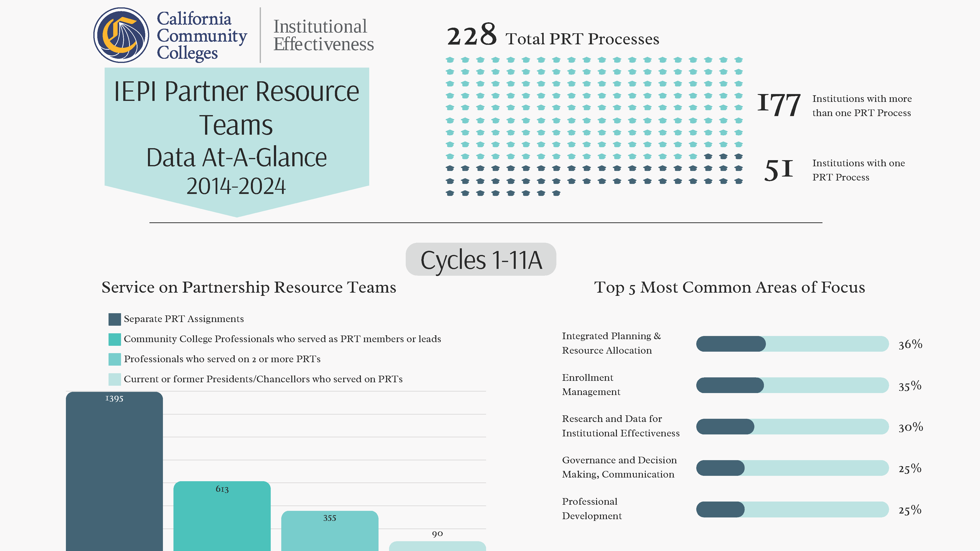This screenshot has width=980, height=551.
Task: Click the Community College Professionals legend swatch
Action: click(114, 339)
